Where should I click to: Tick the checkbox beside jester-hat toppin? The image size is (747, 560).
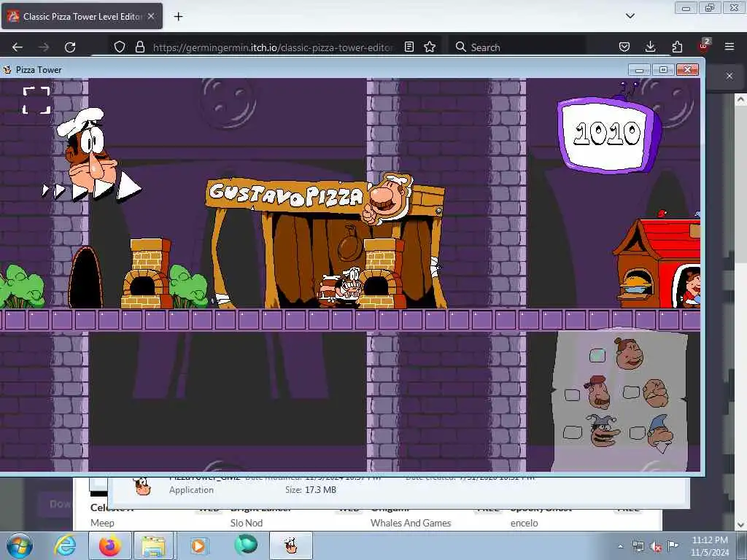pos(572,432)
